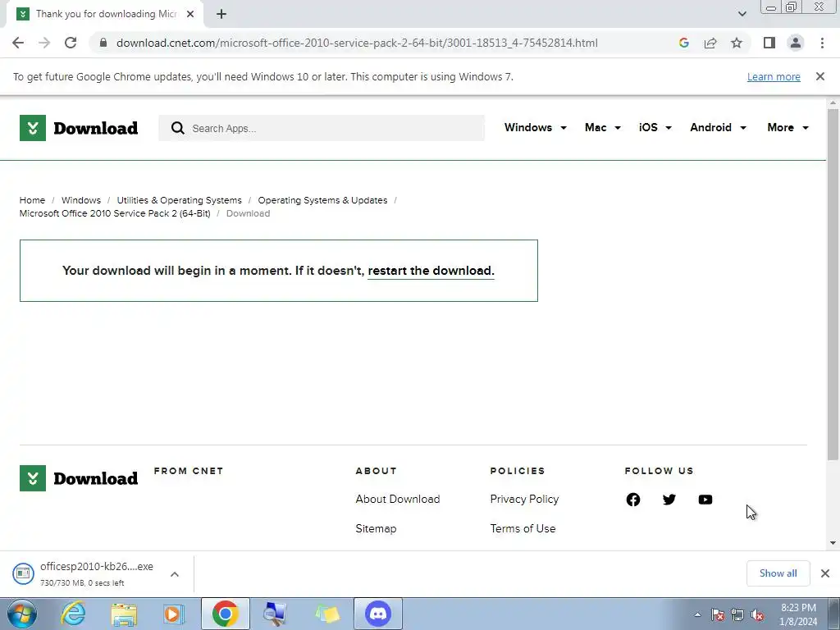This screenshot has width=840, height=630.
Task: Open the Windows breadcrumb link
Action: 81,200
